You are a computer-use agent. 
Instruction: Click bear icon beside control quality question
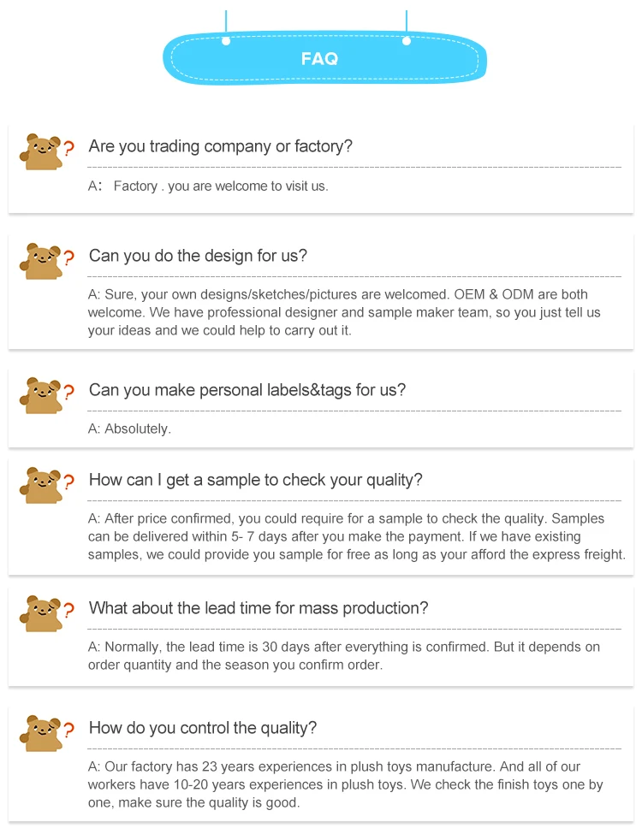pos(41,733)
